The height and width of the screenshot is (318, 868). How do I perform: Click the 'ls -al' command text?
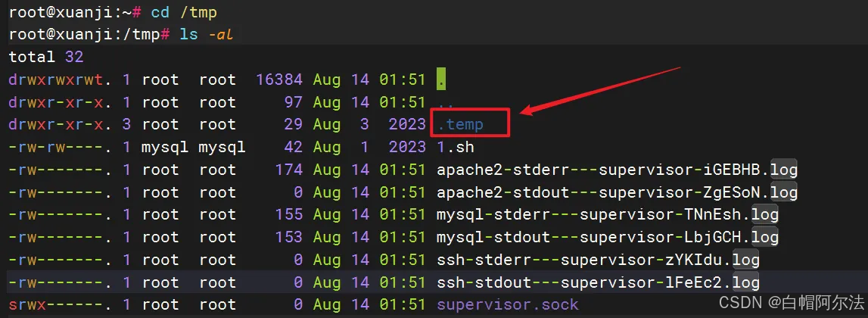[207, 34]
